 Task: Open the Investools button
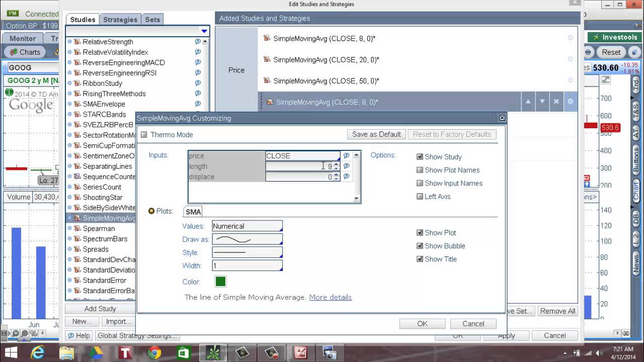(614, 37)
